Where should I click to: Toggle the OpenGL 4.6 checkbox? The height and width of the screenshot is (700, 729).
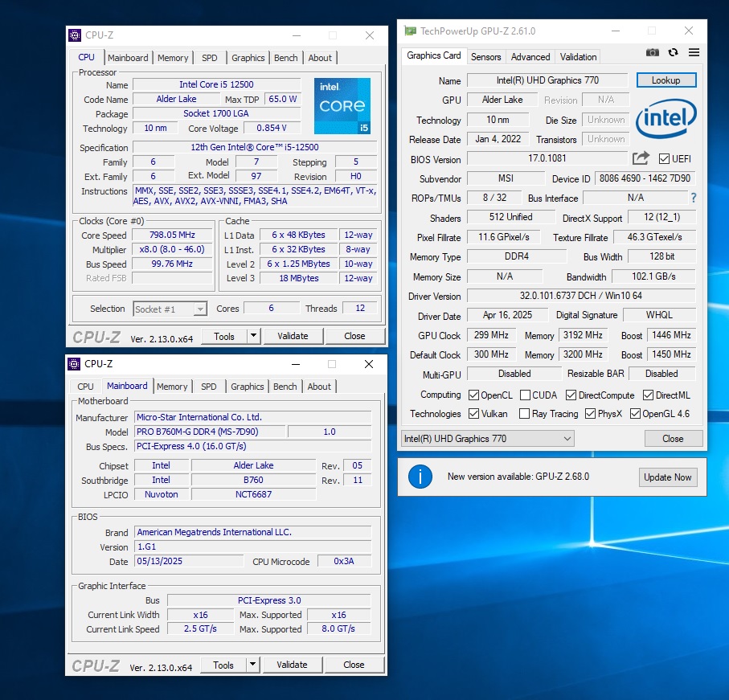(x=635, y=414)
